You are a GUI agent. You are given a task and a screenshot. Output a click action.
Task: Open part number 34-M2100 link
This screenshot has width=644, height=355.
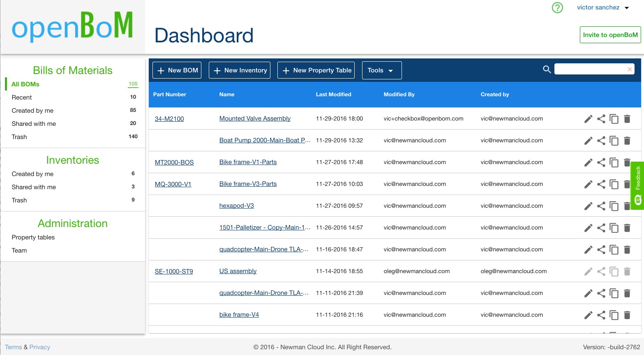pos(169,119)
